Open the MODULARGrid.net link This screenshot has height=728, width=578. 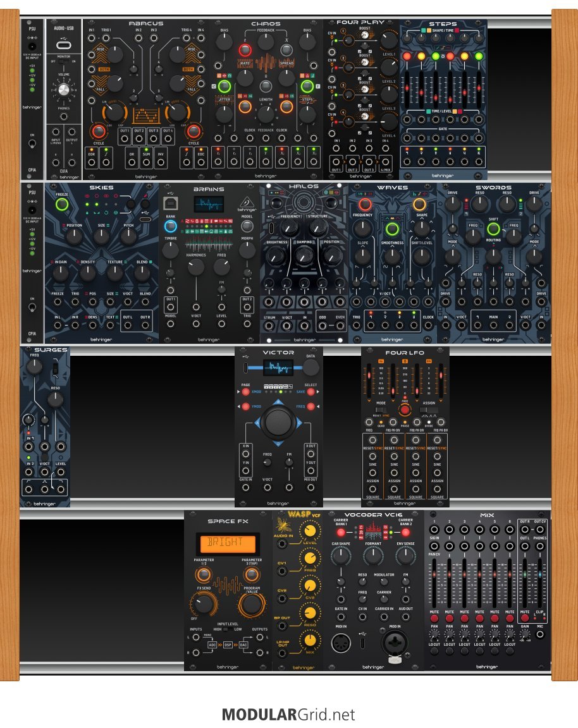tap(288, 714)
